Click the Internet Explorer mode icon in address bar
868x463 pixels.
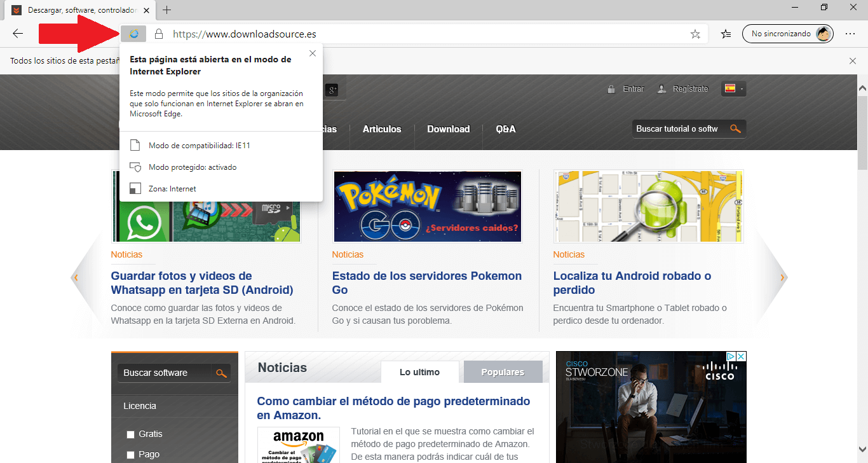(133, 34)
